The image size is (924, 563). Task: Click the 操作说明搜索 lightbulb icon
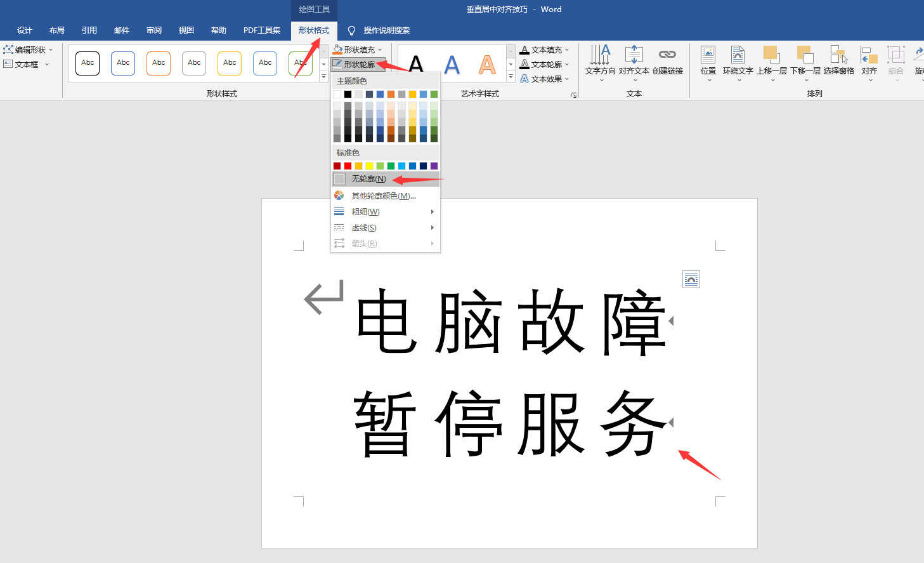coord(351,30)
